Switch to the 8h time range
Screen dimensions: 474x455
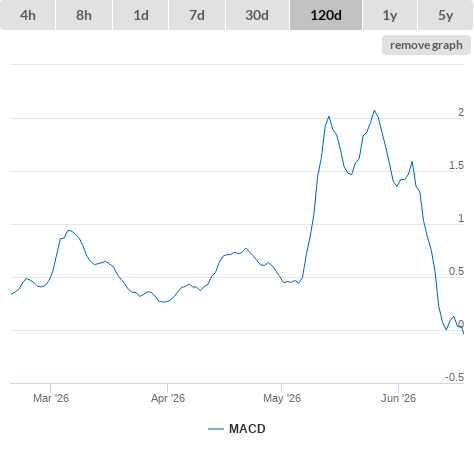coord(84,15)
